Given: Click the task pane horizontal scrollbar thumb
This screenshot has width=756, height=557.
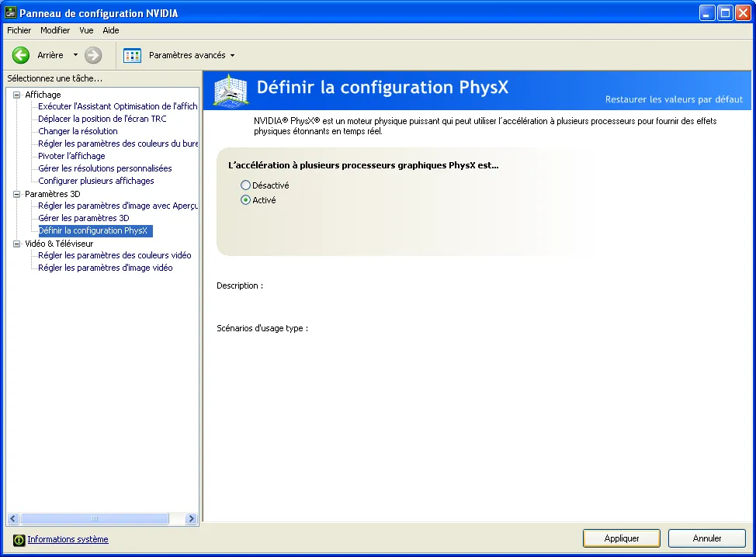Looking at the screenshot, I should pyautogui.click(x=94, y=518).
